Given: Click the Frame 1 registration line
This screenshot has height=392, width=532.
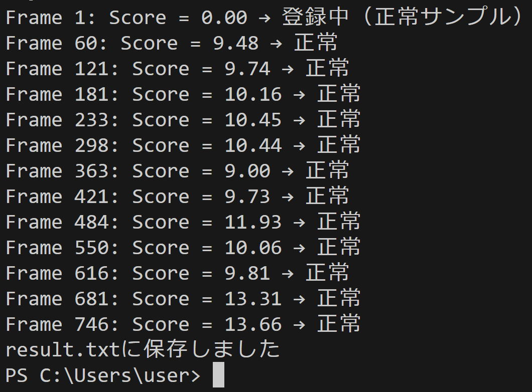Looking at the screenshot, I should tap(263, 17).
